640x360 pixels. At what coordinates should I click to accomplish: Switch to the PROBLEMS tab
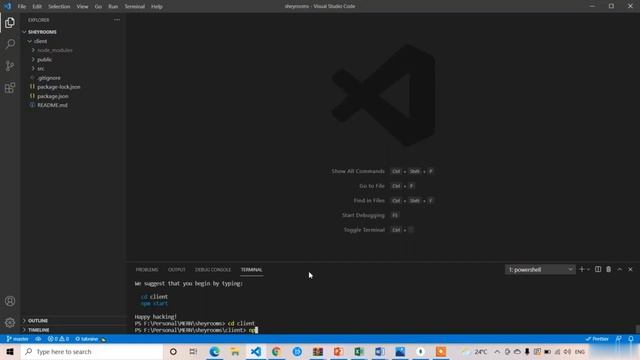pyautogui.click(x=147, y=270)
